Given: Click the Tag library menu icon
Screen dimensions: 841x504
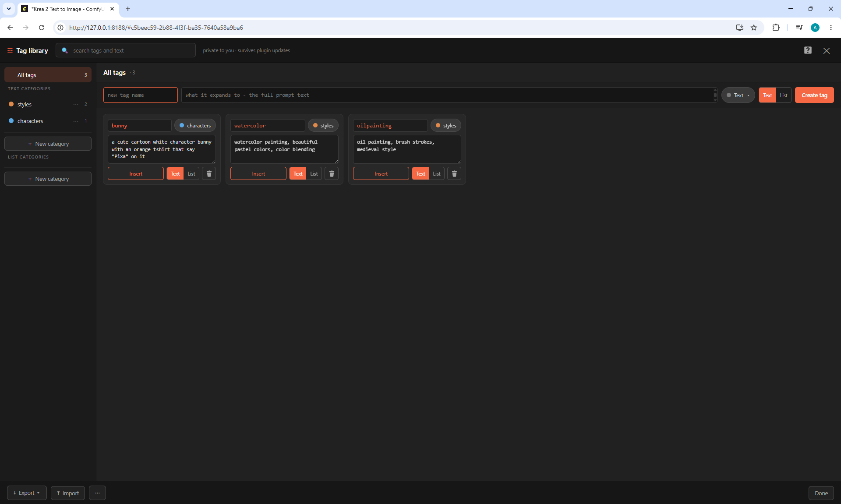Looking at the screenshot, I should click(x=10, y=51).
